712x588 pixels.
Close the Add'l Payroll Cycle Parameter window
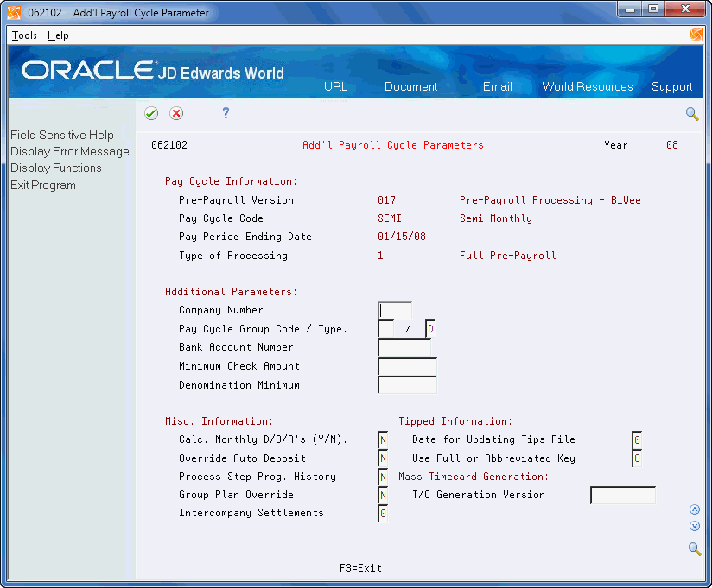pyautogui.click(x=685, y=9)
